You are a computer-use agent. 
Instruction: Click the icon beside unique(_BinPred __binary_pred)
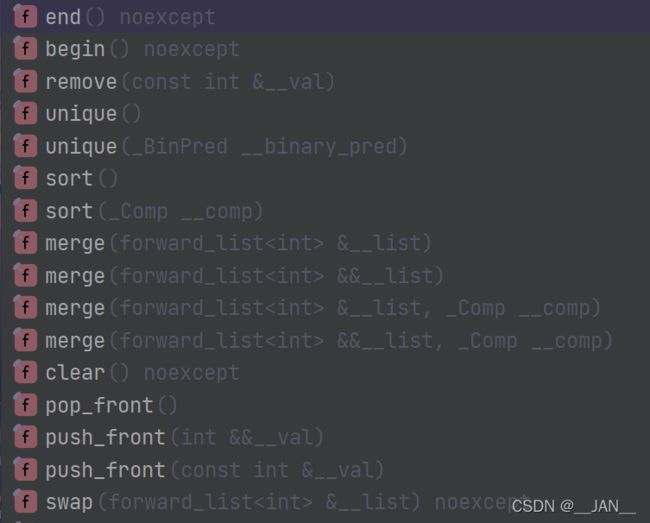25,146
